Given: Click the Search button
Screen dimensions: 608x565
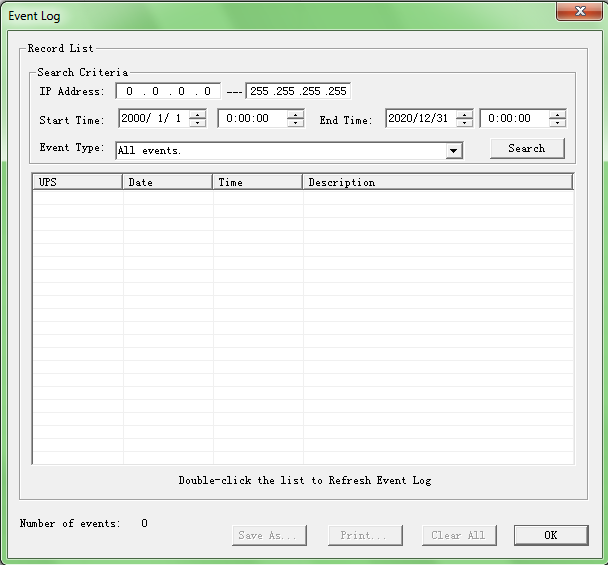Looking at the screenshot, I should click(x=527, y=148).
